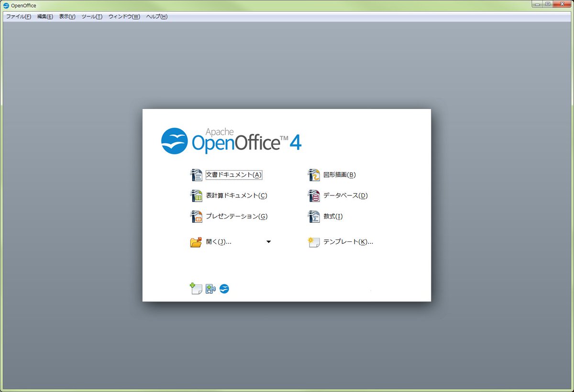
Task: Close the OpenOffice window
Action: pos(562,4)
